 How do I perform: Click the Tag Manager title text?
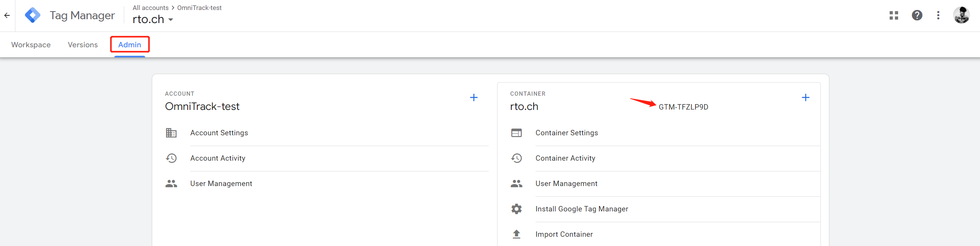[82, 15]
